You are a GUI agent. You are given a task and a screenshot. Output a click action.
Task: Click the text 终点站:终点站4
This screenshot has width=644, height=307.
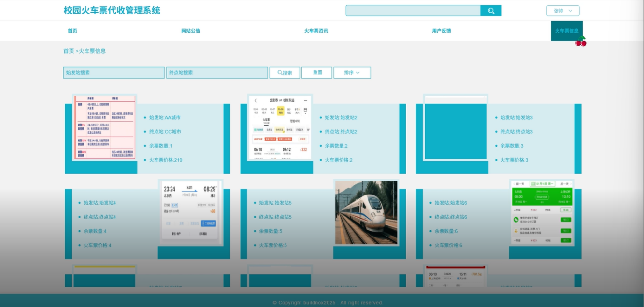(x=100, y=217)
